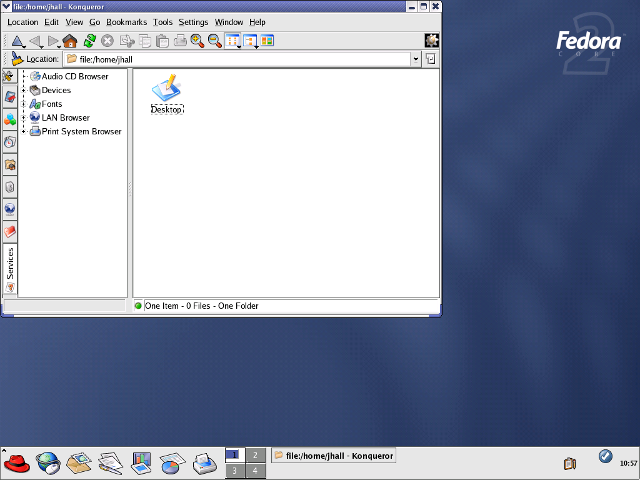Open the View menu
The image size is (640, 480).
[74, 22]
